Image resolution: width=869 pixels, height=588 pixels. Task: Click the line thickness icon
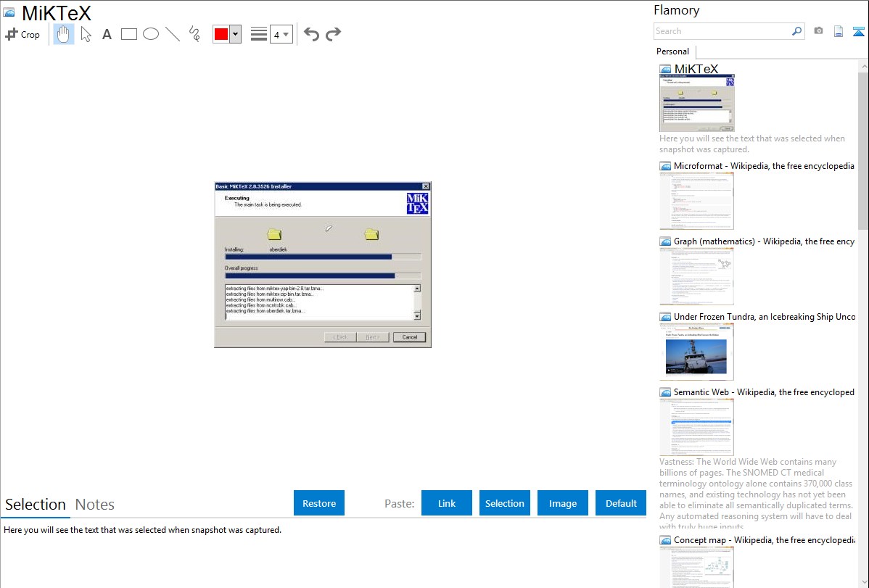(259, 34)
